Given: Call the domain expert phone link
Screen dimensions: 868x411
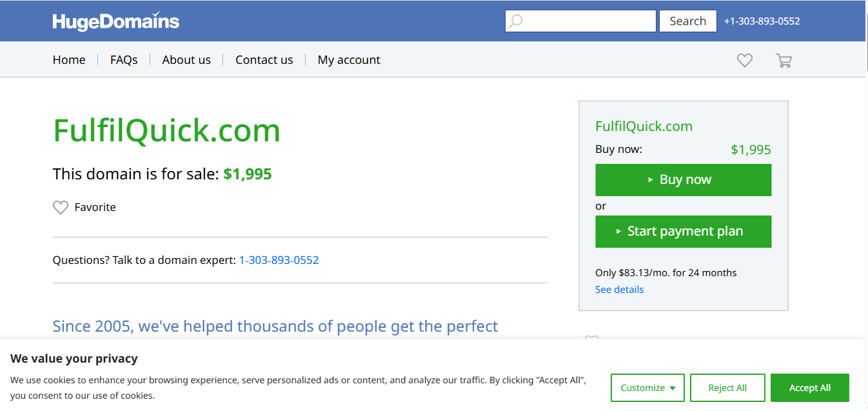Looking at the screenshot, I should click(x=279, y=261).
